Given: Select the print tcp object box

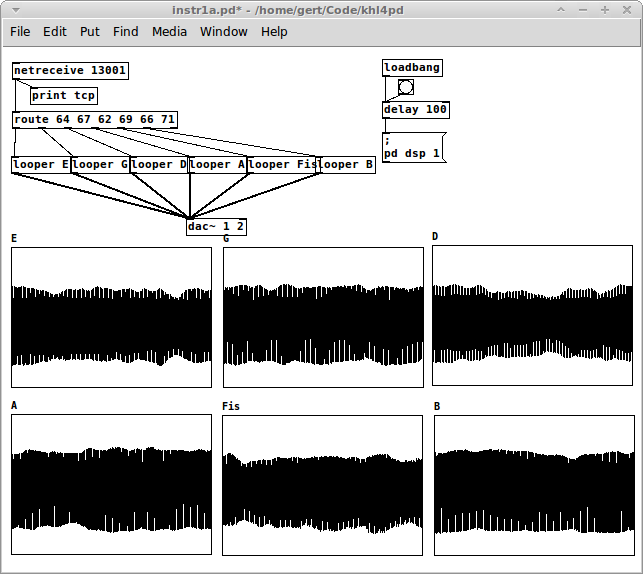Looking at the screenshot, I should pos(64,96).
